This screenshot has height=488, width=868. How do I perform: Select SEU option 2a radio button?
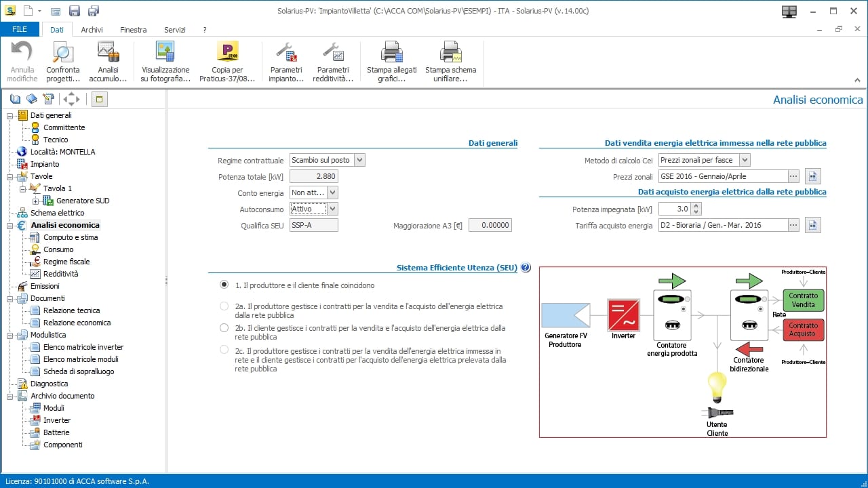[x=224, y=306]
